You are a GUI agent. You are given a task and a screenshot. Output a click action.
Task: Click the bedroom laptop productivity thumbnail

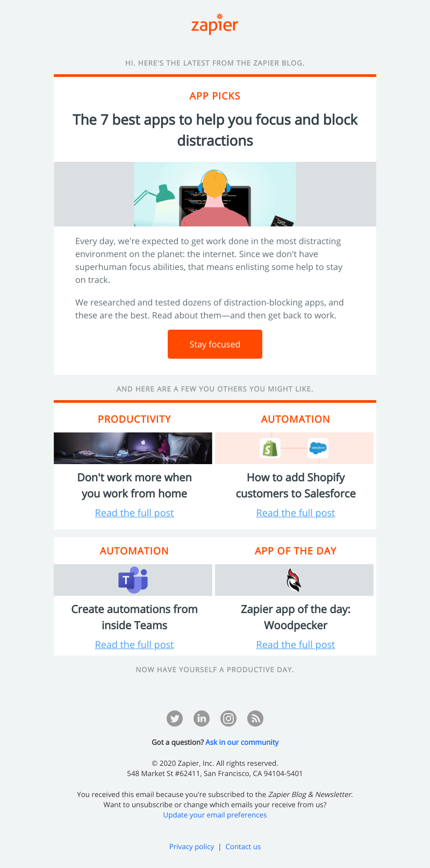click(133, 448)
